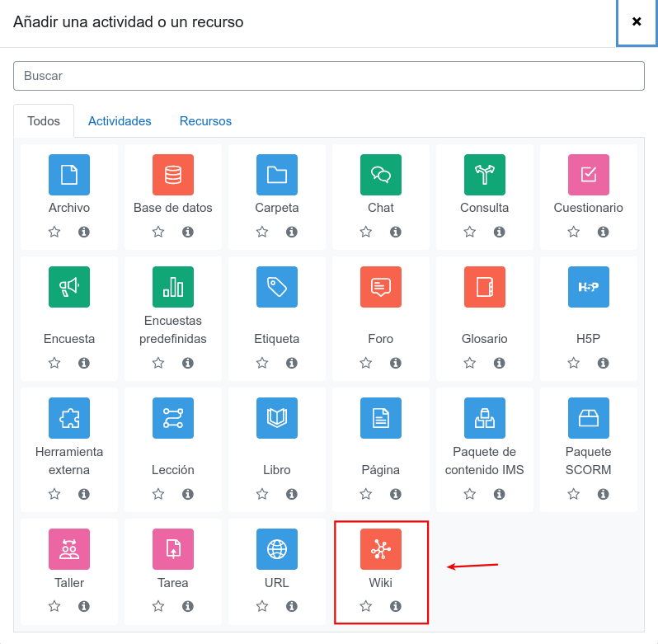Choose the Paquete SCORM icon
The height and width of the screenshot is (644, 658).
coord(588,418)
